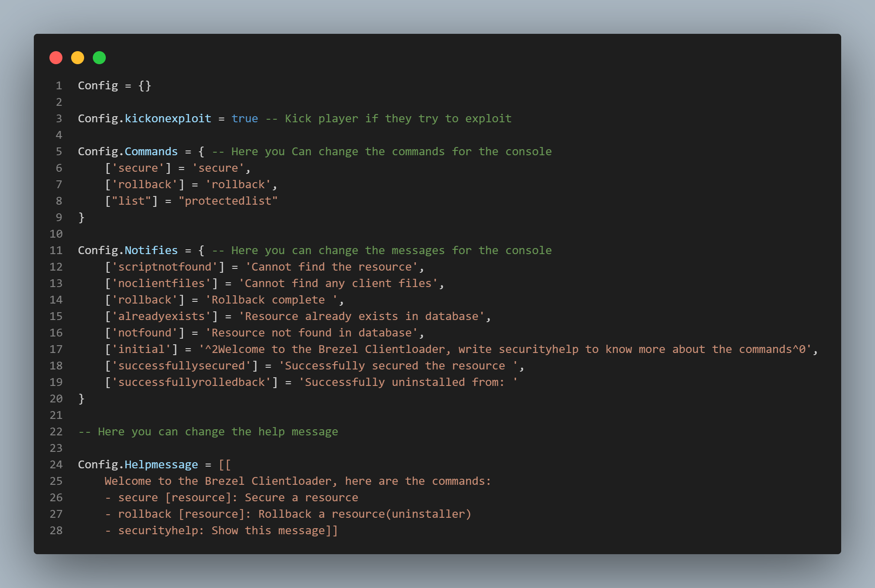The width and height of the screenshot is (875, 588).
Task: Click the green maximize dot
Action: pos(99,58)
